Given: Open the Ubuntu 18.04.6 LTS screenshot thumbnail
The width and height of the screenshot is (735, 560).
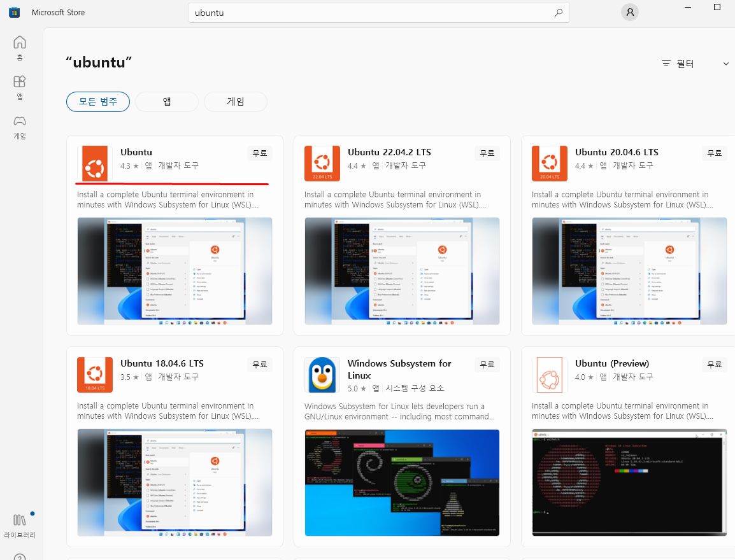Looking at the screenshot, I should click(x=175, y=482).
